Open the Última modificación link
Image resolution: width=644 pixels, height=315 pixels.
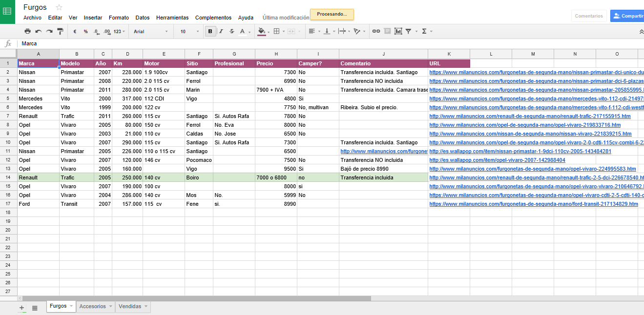point(286,18)
